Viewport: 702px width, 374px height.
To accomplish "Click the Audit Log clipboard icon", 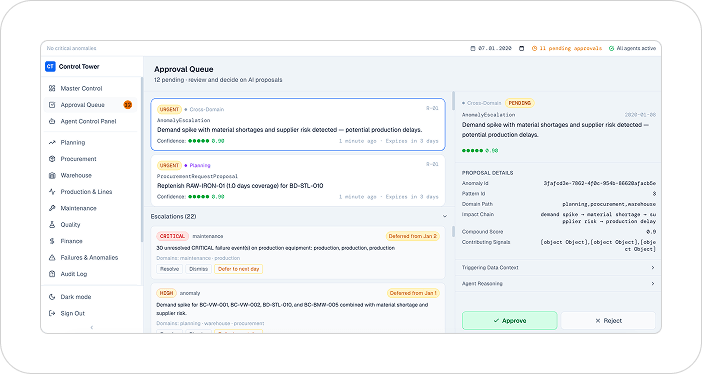I will [x=52, y=274].
